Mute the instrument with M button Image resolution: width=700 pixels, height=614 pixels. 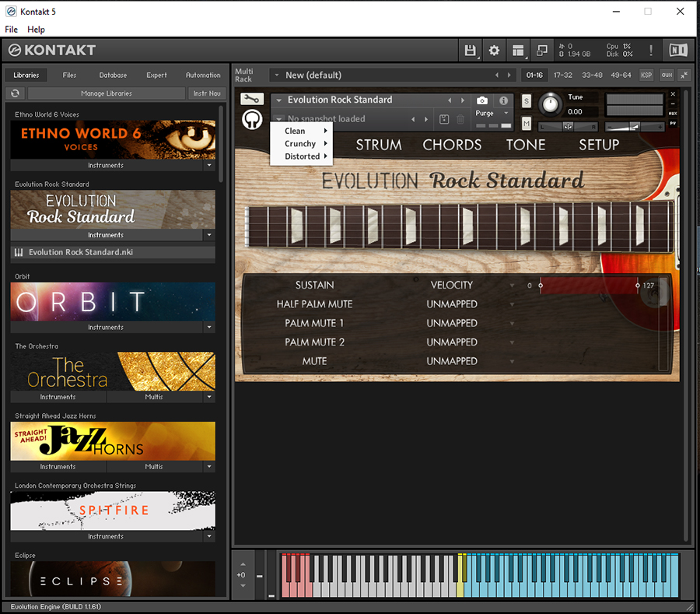pyautogui.click(x=527, y=123)
